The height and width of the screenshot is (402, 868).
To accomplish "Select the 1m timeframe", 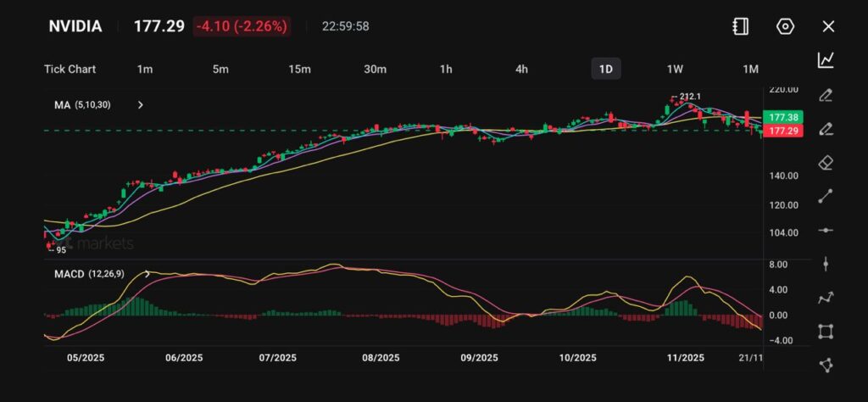I will tap(144, 69).
